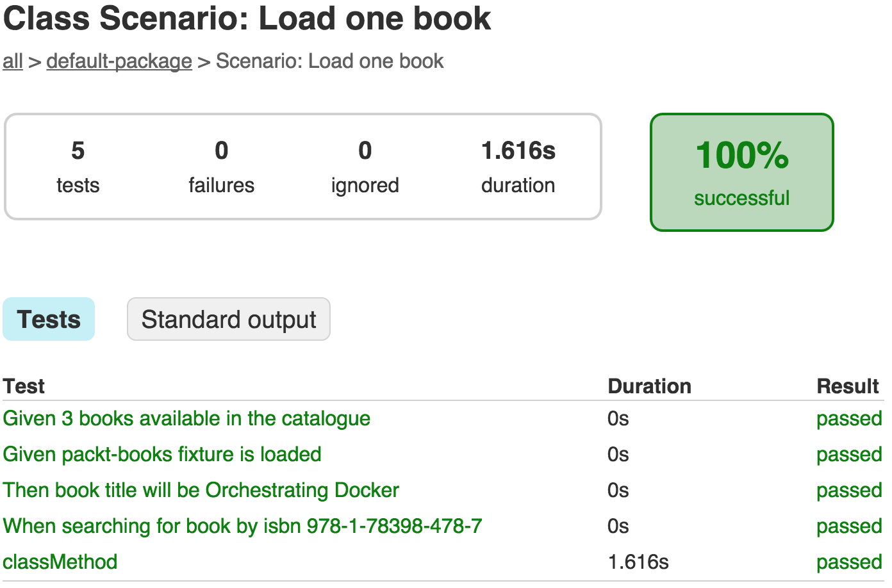Image resolution: width=892 pixels, height=588 pixels.
Task: Click the 5 tests counter
Action: (78, 167)
